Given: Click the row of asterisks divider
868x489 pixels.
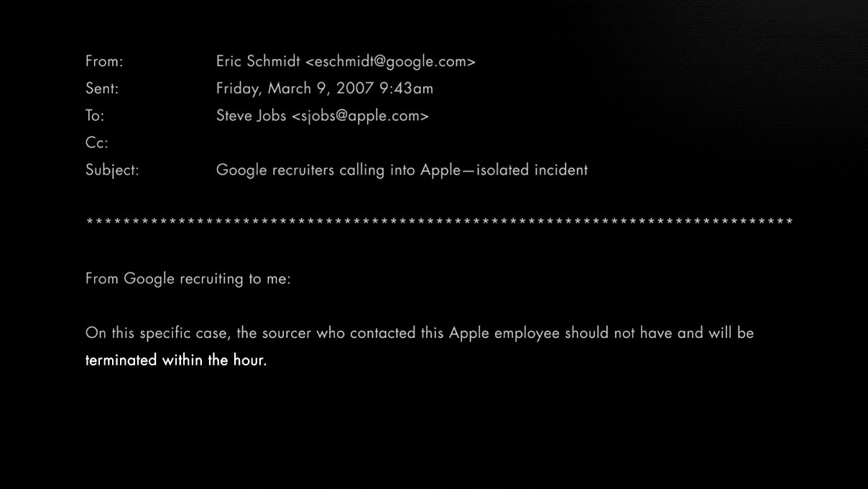Looking at the screenshot, I should coord(439,222).
